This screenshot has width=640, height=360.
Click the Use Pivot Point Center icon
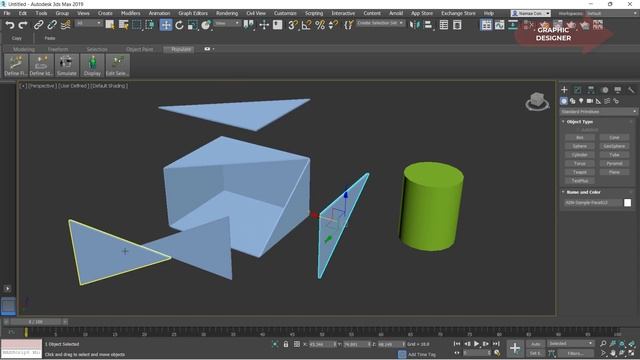248,25
